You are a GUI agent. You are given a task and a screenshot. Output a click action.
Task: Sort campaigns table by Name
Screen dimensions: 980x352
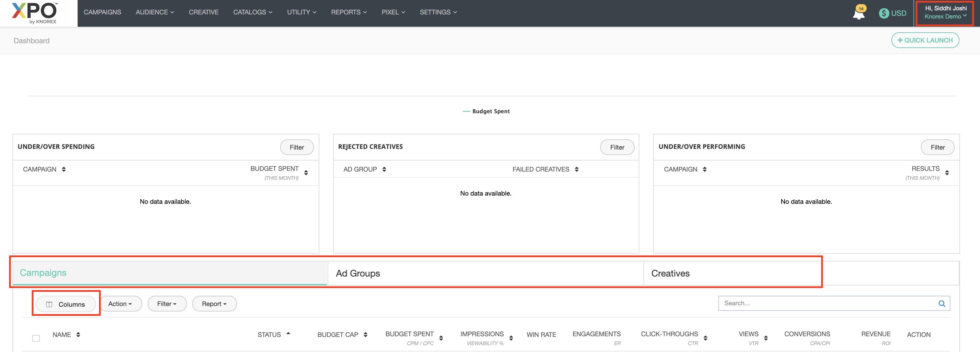pos(78,335)
